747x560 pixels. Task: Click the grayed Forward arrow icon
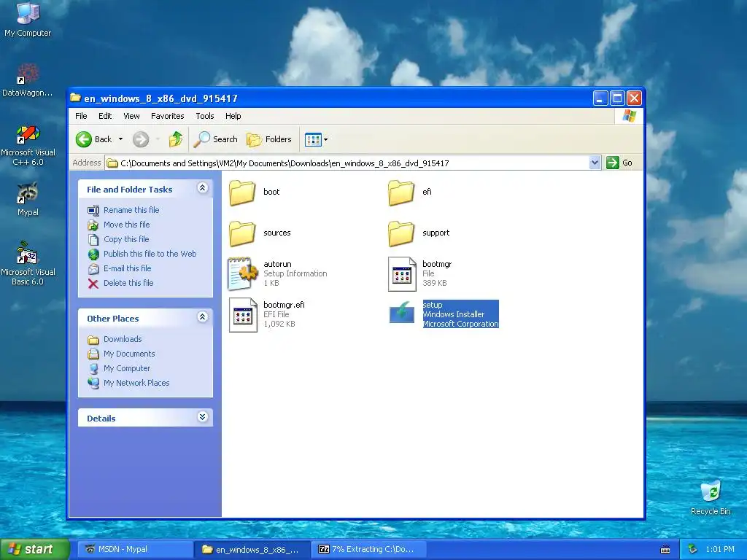point(141,139)
